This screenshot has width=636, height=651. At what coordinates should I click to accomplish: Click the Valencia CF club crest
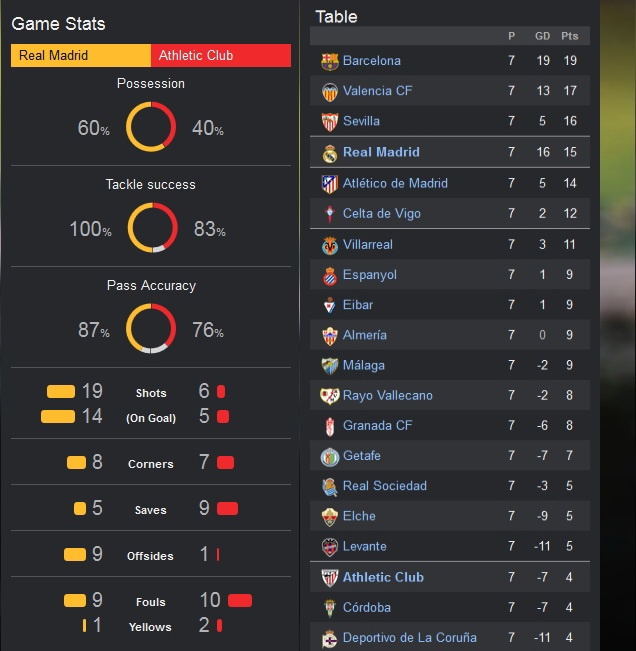click(329, 91)
